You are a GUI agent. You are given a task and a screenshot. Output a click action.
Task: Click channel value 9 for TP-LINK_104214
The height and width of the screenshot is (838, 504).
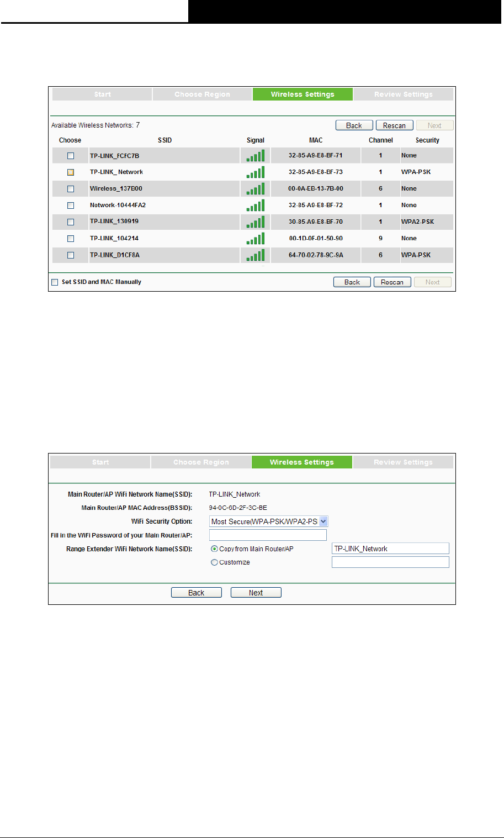pos(380,239)
